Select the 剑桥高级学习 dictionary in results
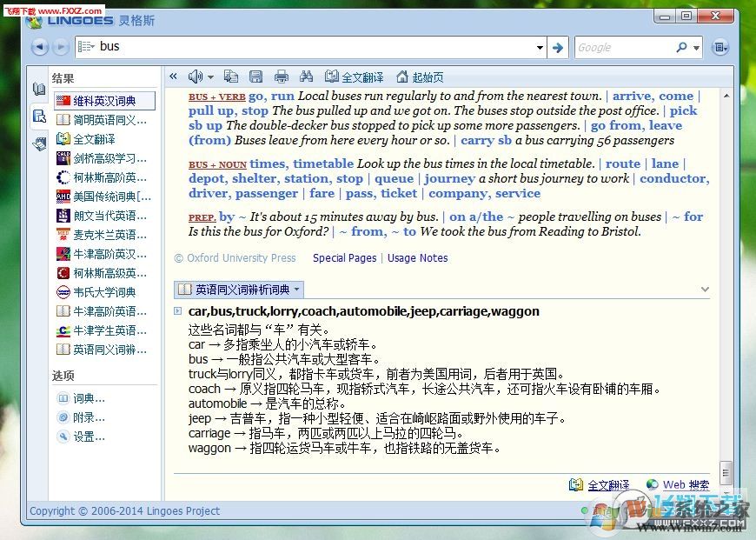 coord(106,158)
